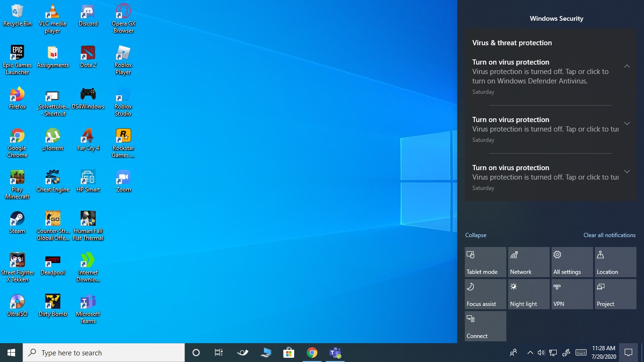The width and height of the screenshot is (644, 362).
Task: Select Human Fall Flat Thermal icon
Action: (88, 226)
